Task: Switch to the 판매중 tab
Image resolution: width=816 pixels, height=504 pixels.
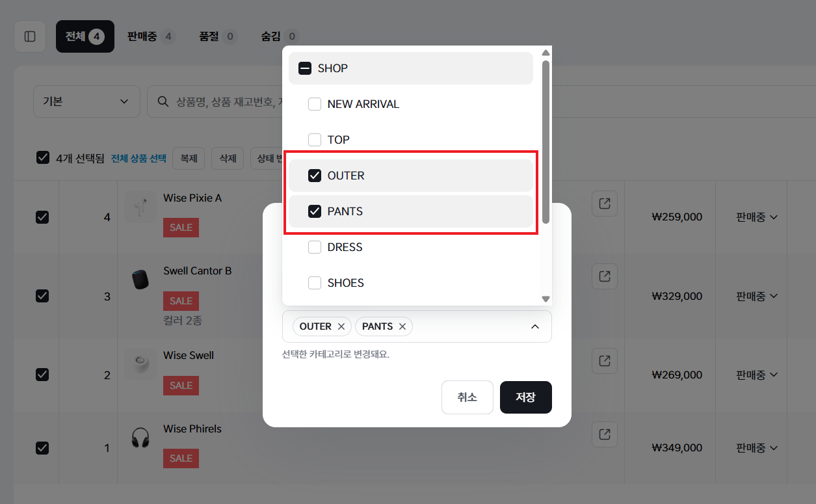Action: tap(151, 36)
